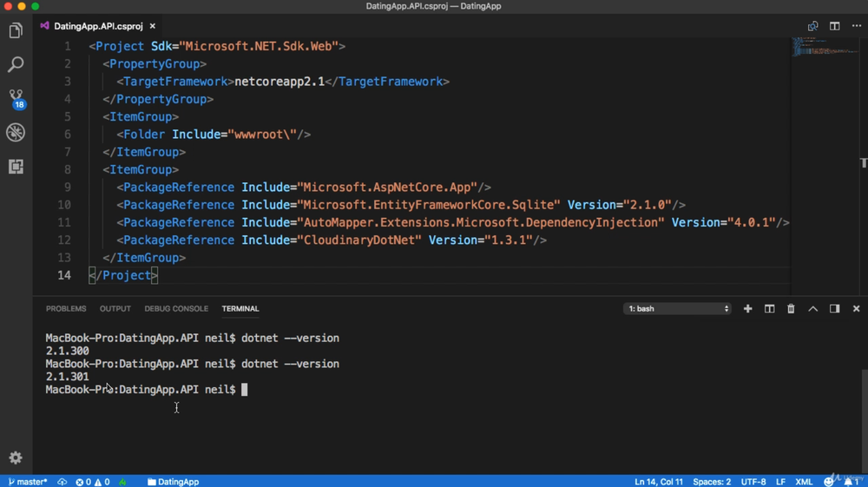Close the DatingApp.API.csproj editor tab
This screenshot has width=868, height=487.
153,26
